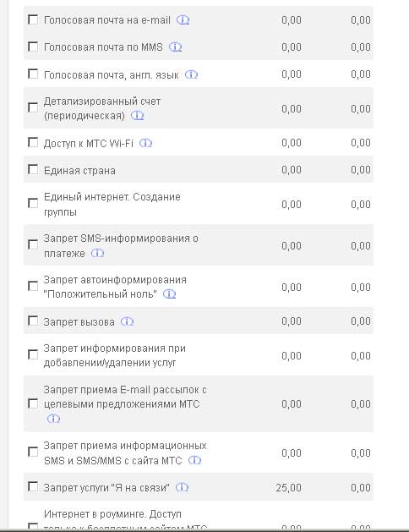
Task: Show info for Запрет SMS-информирования о платеже
Action: 97,253
